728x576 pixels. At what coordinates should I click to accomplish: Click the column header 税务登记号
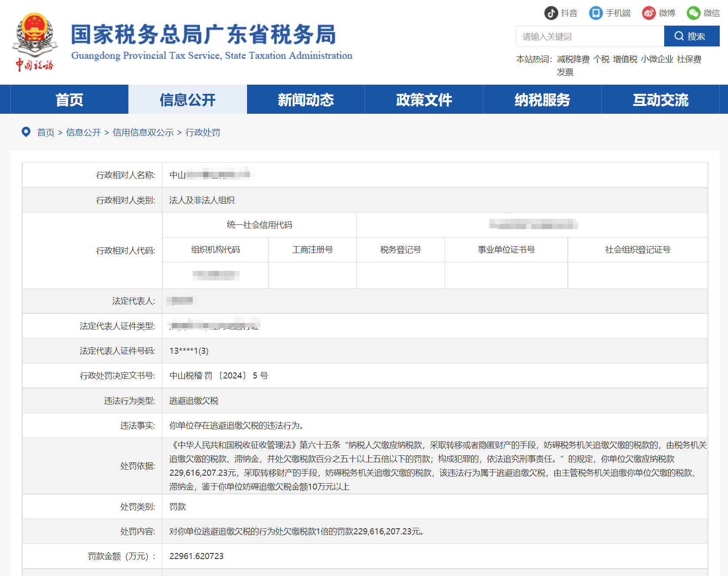coord(401,250)
